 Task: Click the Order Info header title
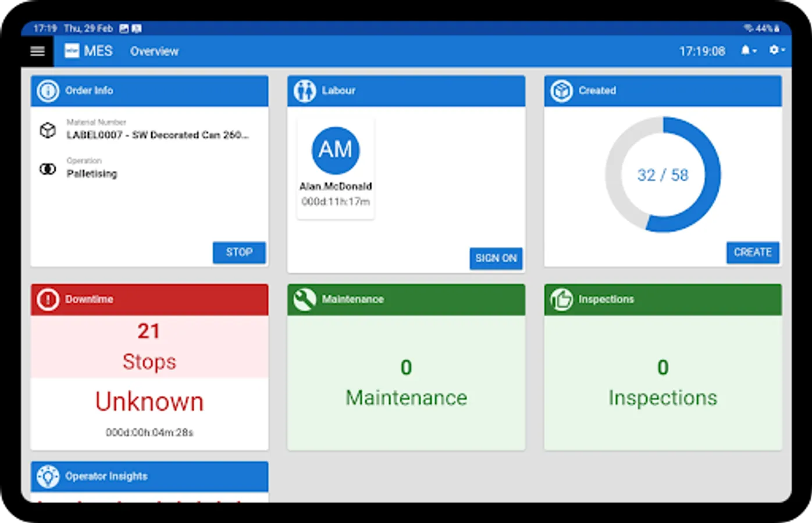point(89,91)
